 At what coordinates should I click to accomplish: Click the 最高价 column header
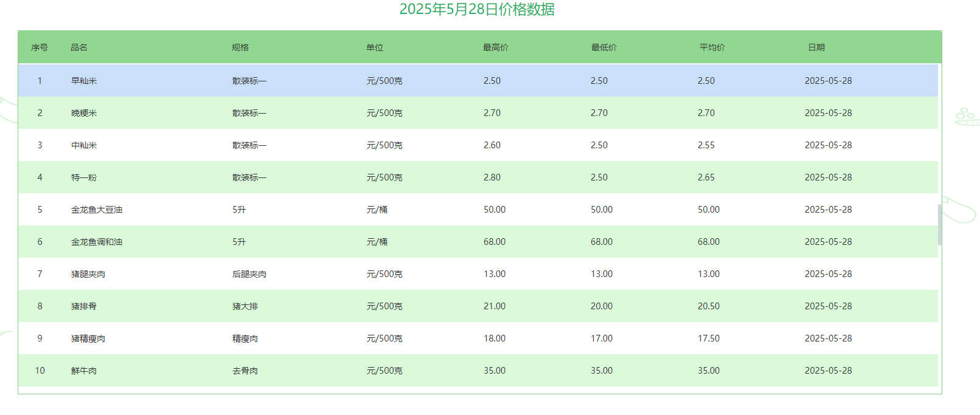tap(496, 47)
